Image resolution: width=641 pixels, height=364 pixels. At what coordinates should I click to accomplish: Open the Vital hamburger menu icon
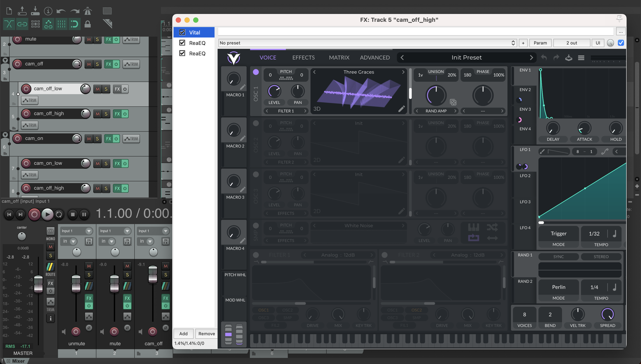click(x=581, y=58)
